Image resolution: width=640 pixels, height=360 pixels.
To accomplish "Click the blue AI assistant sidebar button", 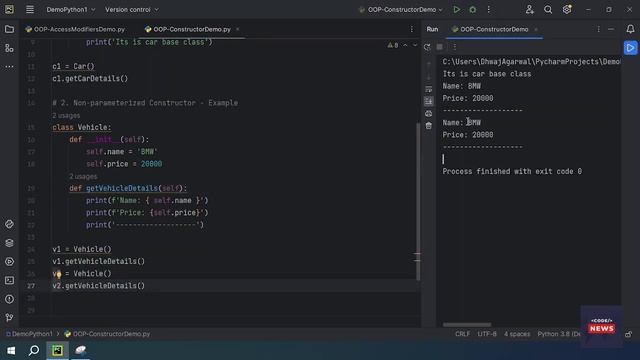I will pos(630,48).
